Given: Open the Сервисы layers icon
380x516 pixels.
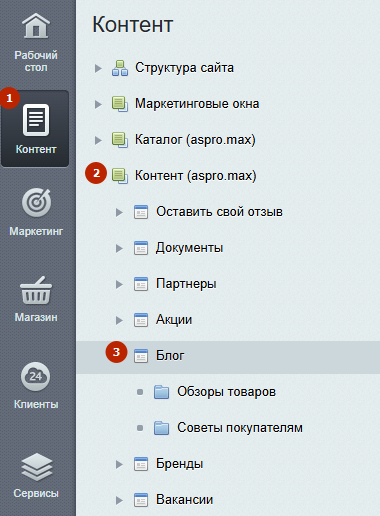Looking at the screenshot, I should point(36,467).
